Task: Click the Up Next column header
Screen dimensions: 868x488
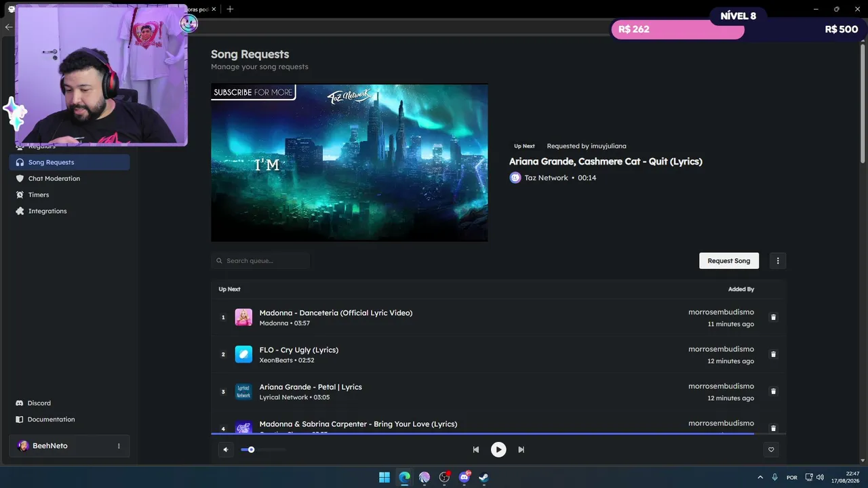Action: tap(229, 289)
